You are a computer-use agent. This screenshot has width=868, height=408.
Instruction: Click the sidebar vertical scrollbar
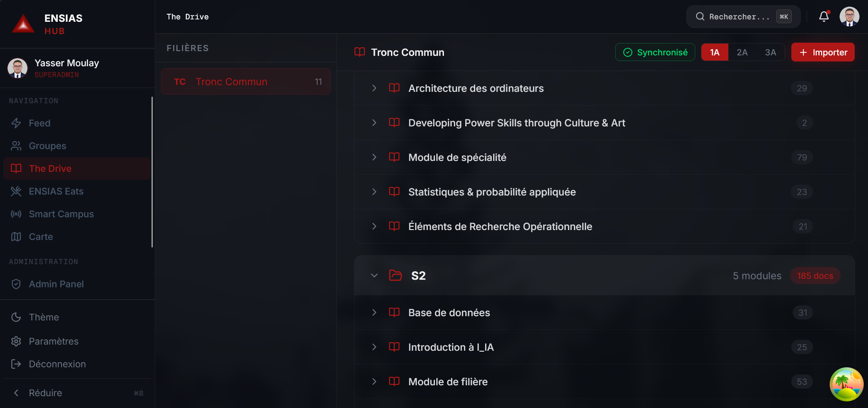click(x=152, y=172)
